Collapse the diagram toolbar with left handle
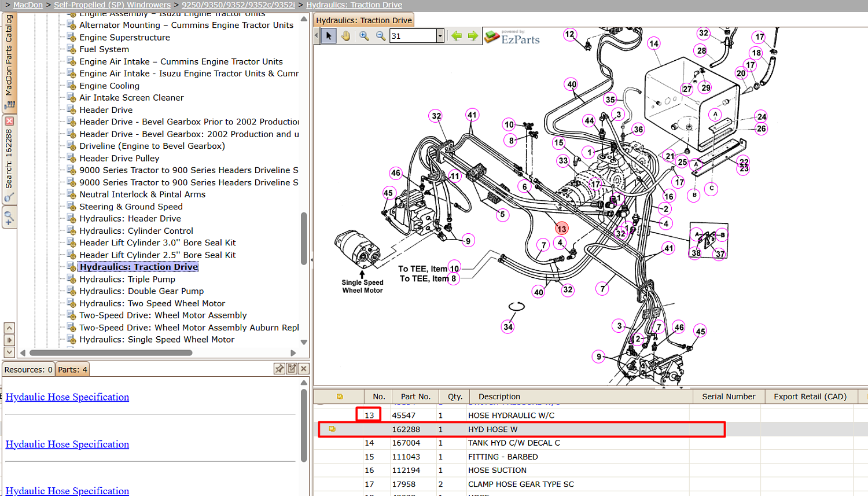The width and height of the screenshot is (868, 496). [317, 36]
